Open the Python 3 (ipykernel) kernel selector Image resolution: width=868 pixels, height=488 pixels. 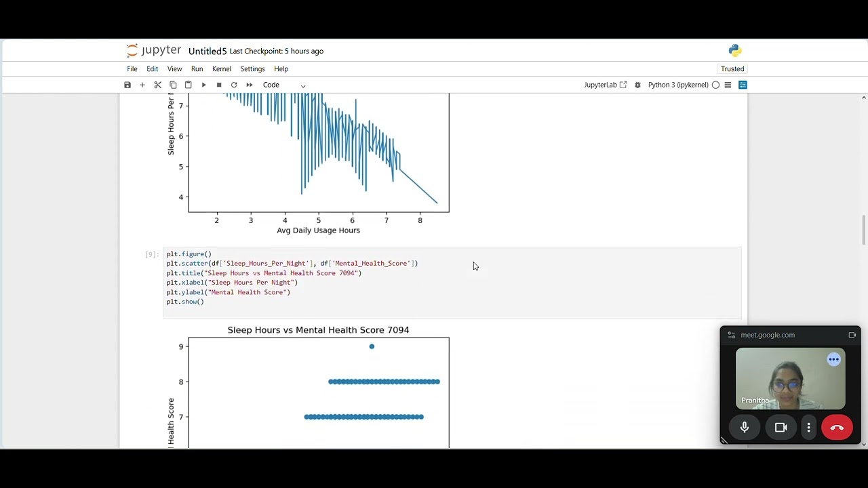pos(677,85)
